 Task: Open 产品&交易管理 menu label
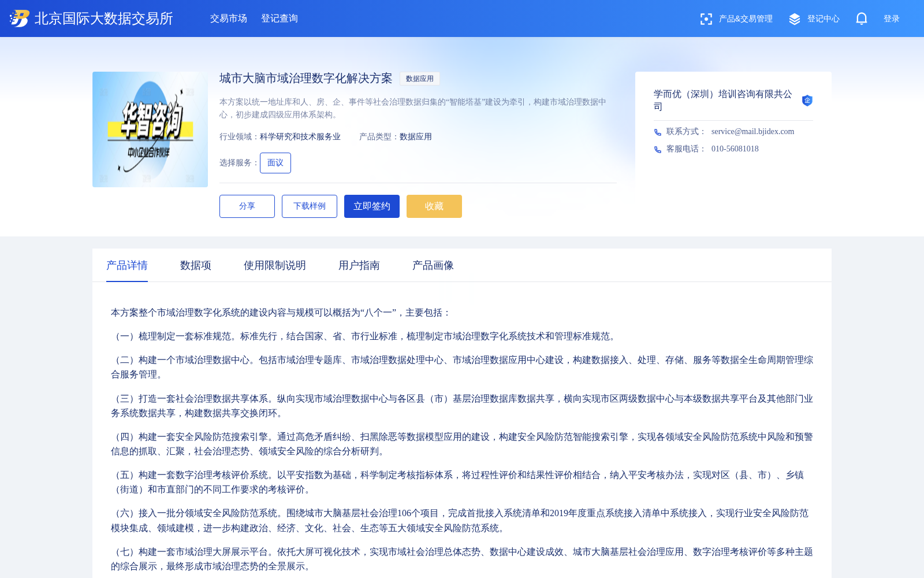[746, 19]
